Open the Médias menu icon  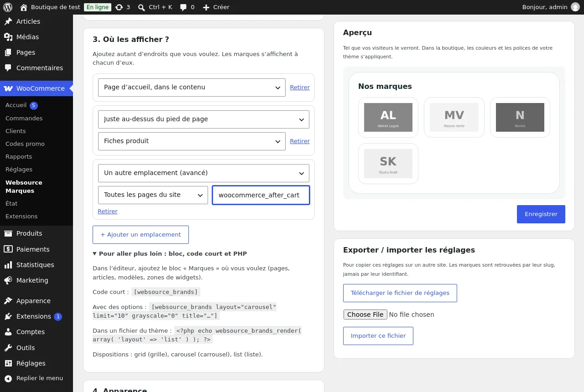tap(8, 37)
